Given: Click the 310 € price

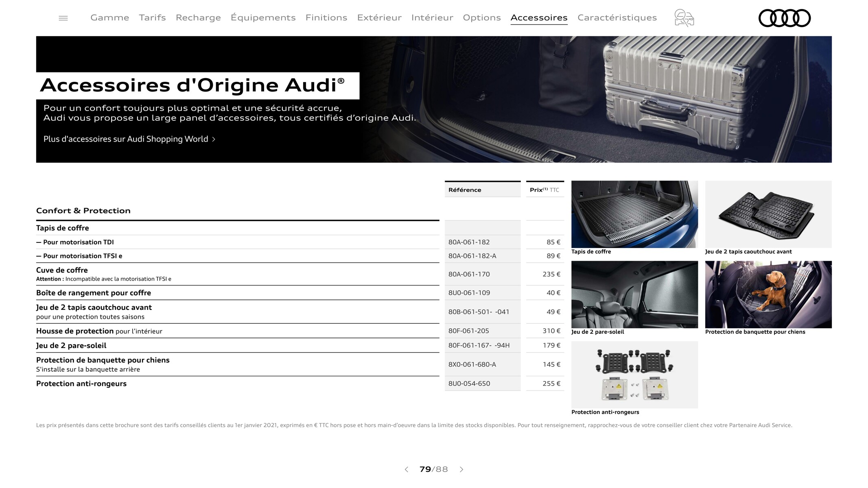Looking at the screenshot, I should (551, 331).
